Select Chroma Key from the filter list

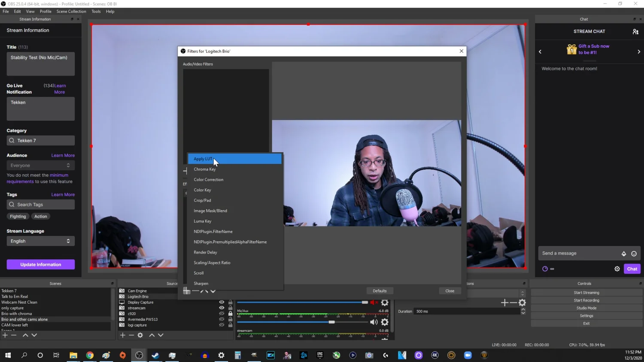tap(205, 169)
